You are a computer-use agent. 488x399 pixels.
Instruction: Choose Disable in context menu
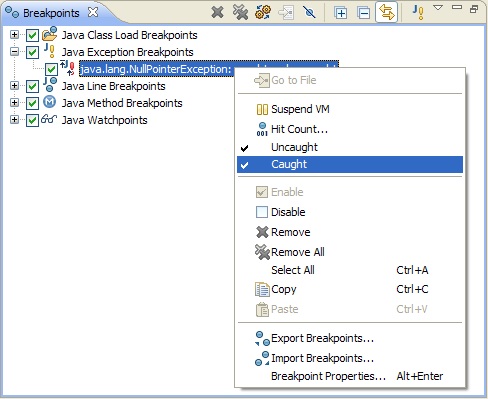[x=350, y=212]
